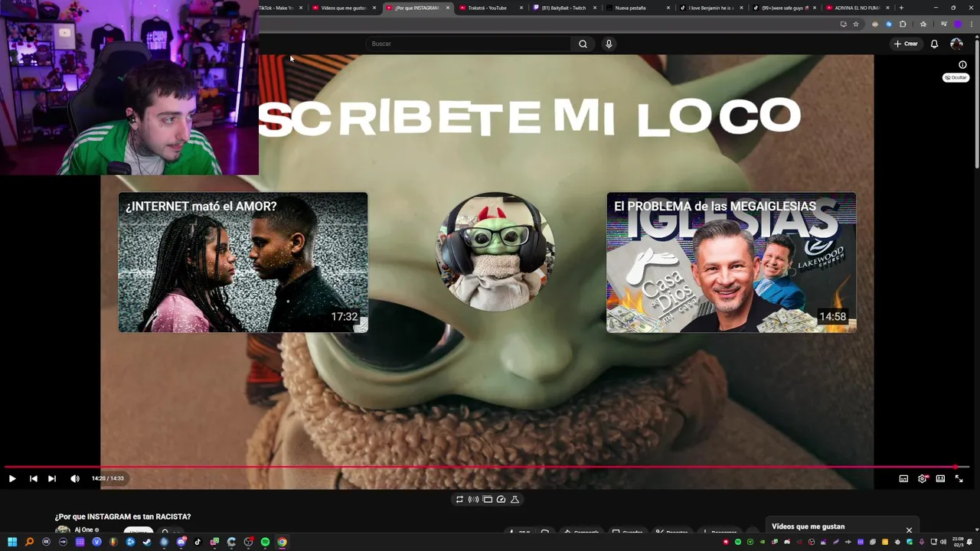
Task: Open the YouTube account avatar menu
Action: click(956, 44)
